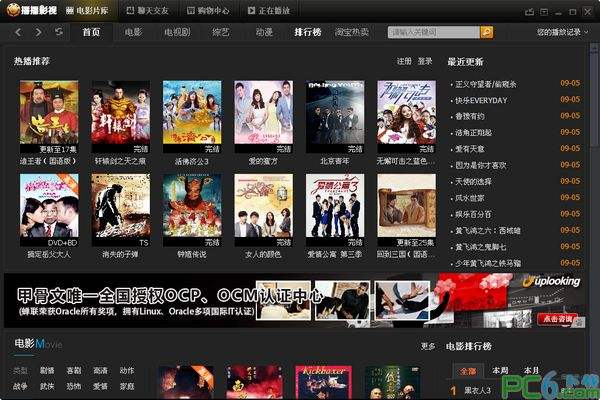Open 黄飞鸿之鬼脚七 in recent updates
The height and width of the screenshot is (400, 600).
coord(481,247)
